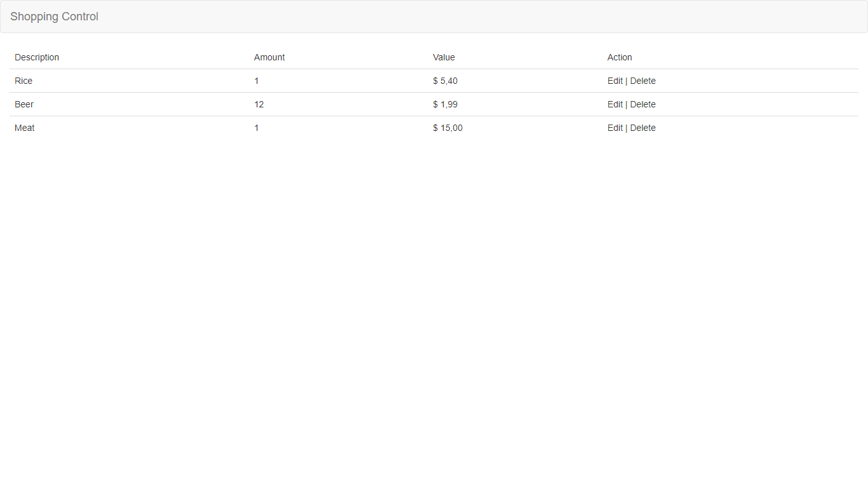
Task: Delete the Meat item
Action: click(x=643, y=128)
